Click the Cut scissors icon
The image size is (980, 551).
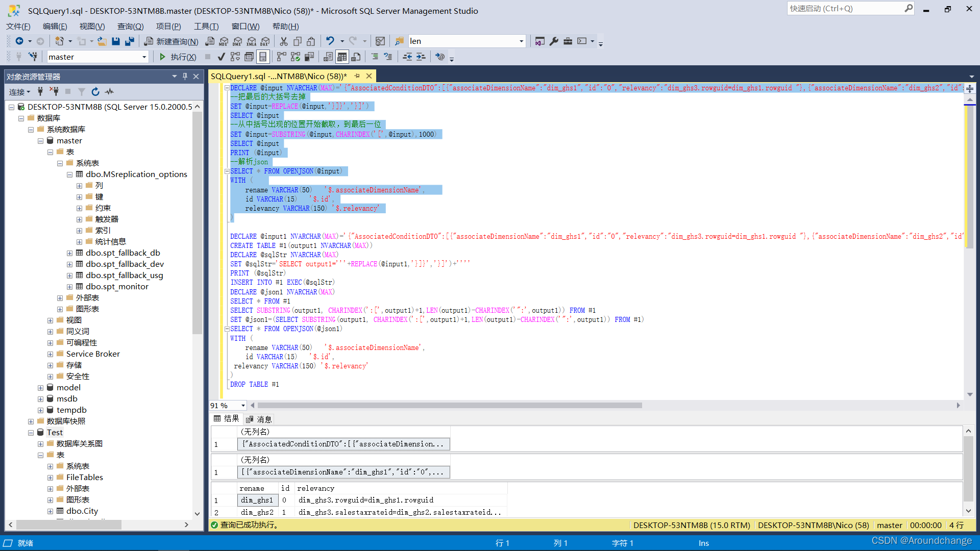(284, 41)
